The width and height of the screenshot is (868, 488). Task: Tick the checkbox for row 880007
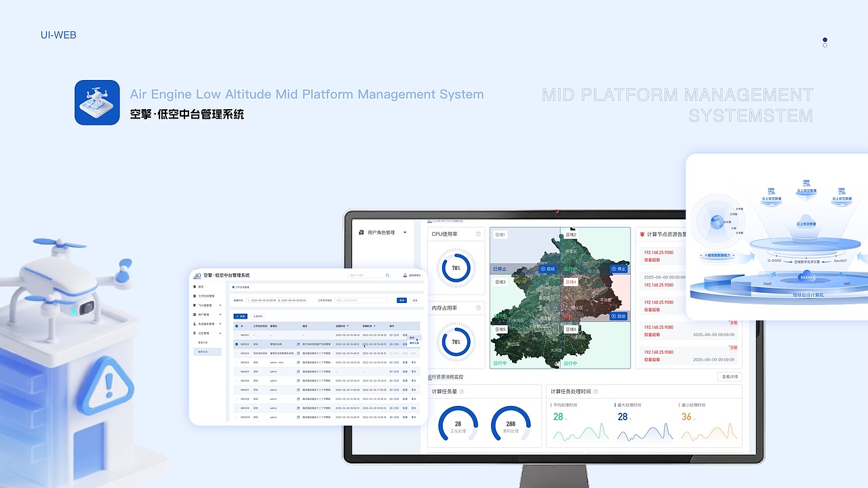coord(237,390)
